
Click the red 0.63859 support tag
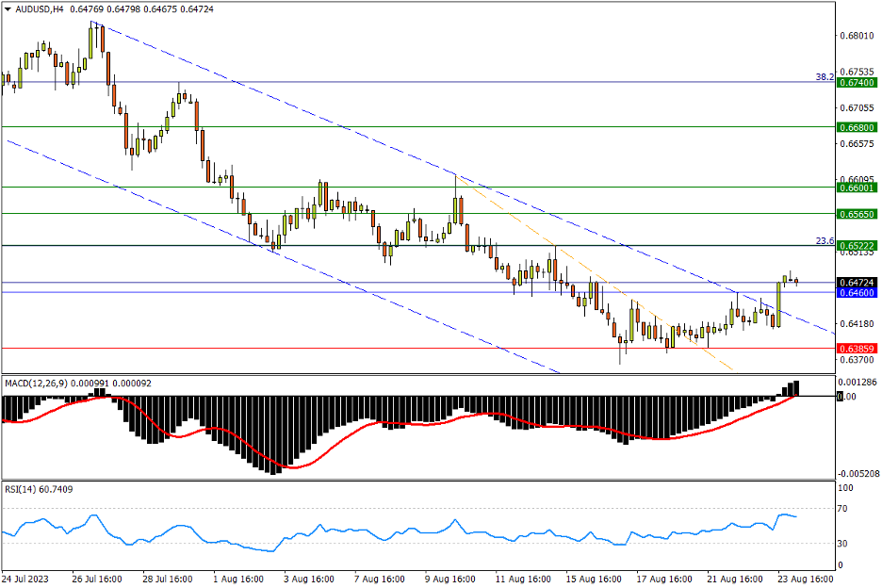point(856,349)
